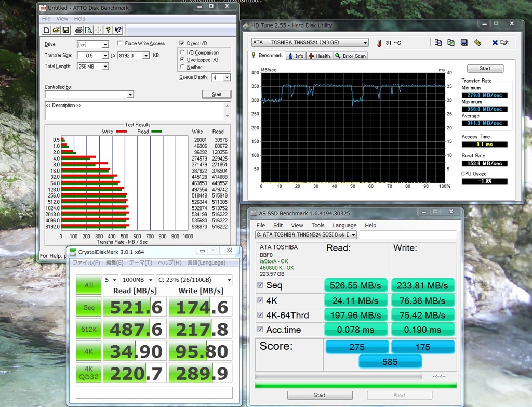
Task: Click HD Tune save floppy icon
Action: point(464,43)
